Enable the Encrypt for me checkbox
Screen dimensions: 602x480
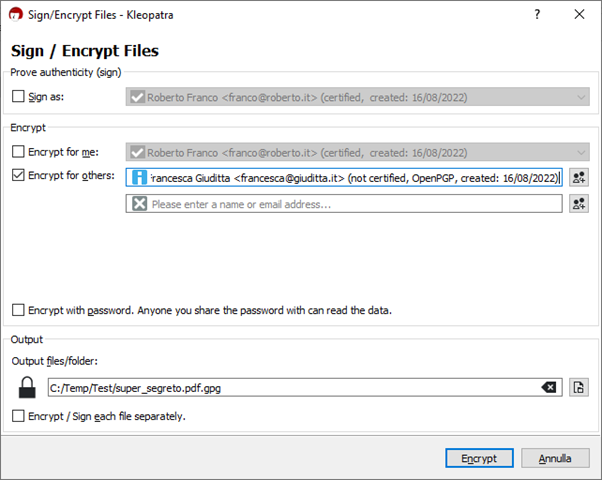18,152
